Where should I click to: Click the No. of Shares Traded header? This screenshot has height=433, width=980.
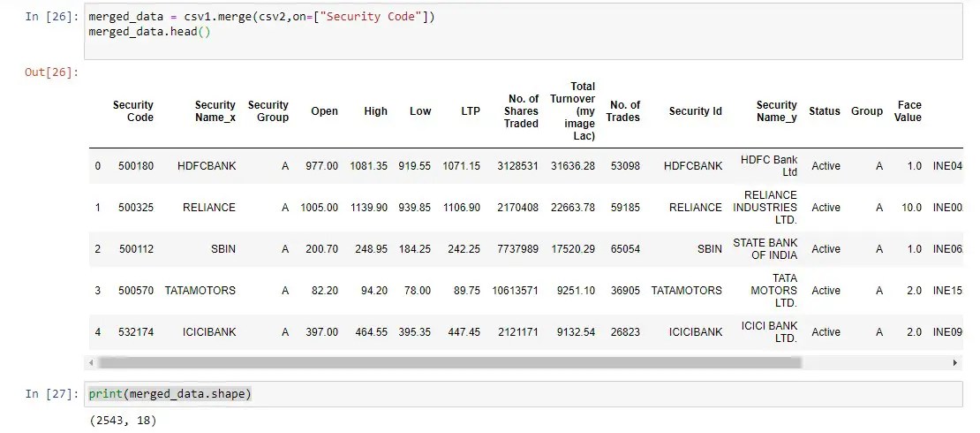(521, 110)
